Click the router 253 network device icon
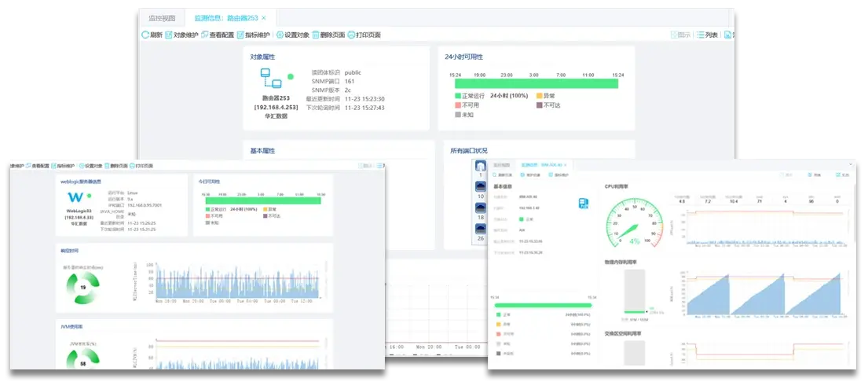This screenshot has height=382, width=868. [271, 79]
